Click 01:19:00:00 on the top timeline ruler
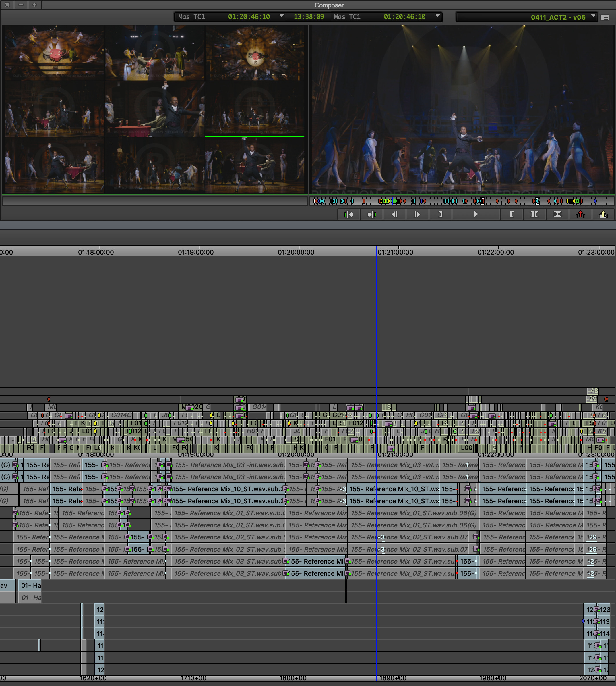The image size is (616, 686). (196, 252)
